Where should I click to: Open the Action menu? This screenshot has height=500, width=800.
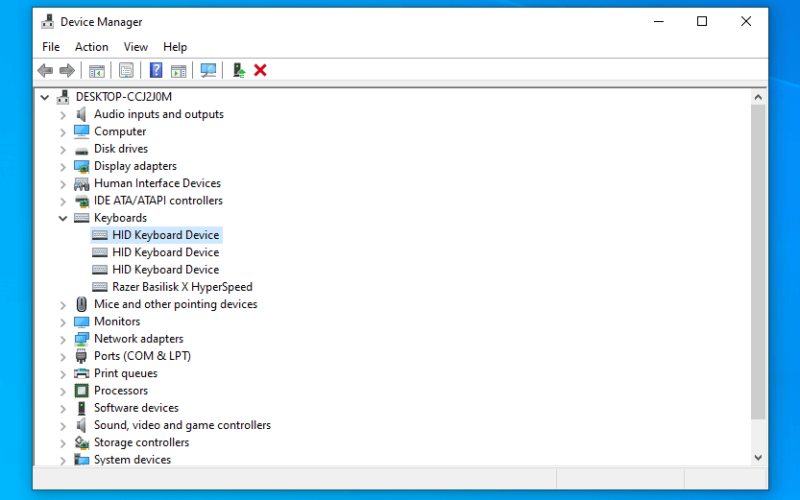(91, 47)
